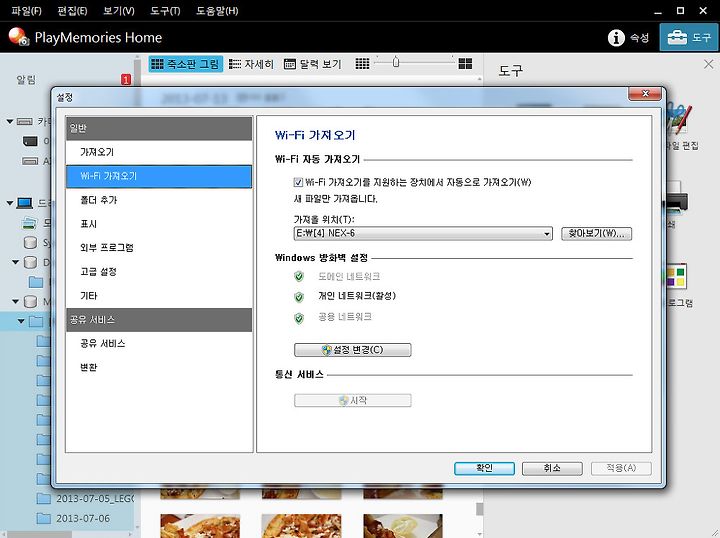Click 공용 네트워크 green shield icon
Image resolution: width=720 pixels, height=538 pixels.
coord(299,318)
